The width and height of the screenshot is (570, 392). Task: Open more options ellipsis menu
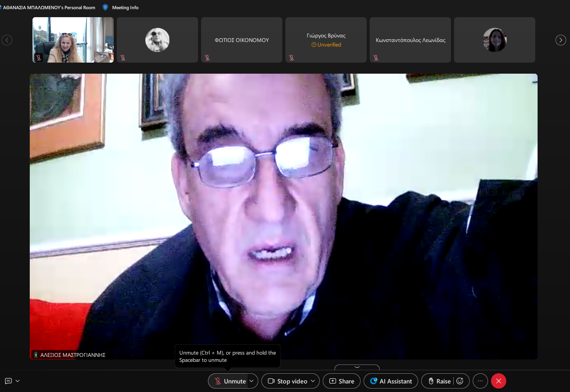[480, 381]
